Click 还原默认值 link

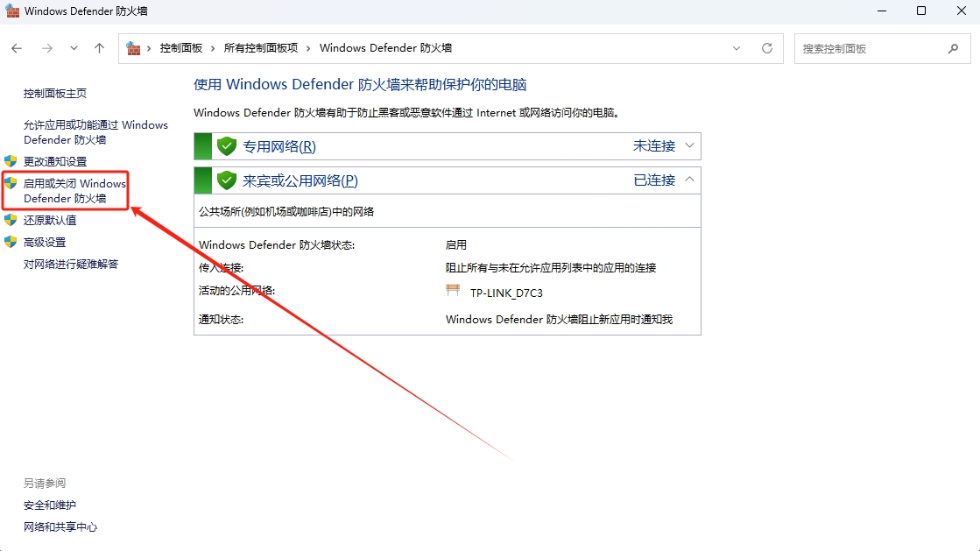tap(50, 220)
